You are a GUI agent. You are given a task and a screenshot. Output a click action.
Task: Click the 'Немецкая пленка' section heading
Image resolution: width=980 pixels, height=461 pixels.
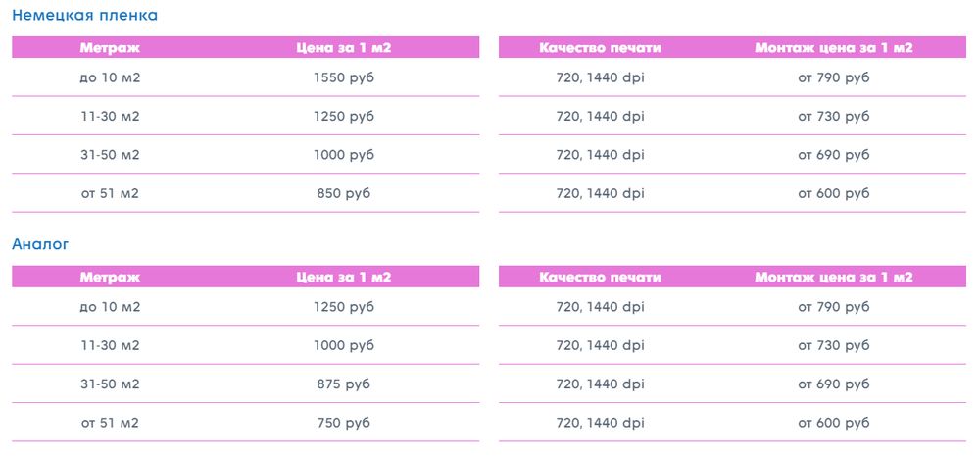[x=84, y=16]
